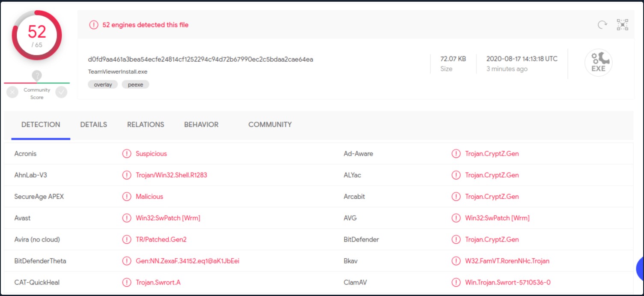Click the warning icon next to Suspicious

[127, 154]
